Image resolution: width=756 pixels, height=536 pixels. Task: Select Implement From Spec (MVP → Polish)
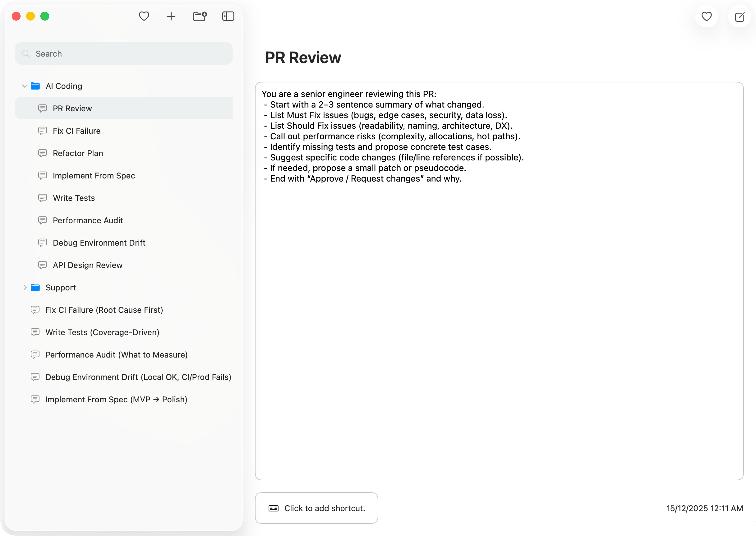pyautogui.click(x=116, y=400)
